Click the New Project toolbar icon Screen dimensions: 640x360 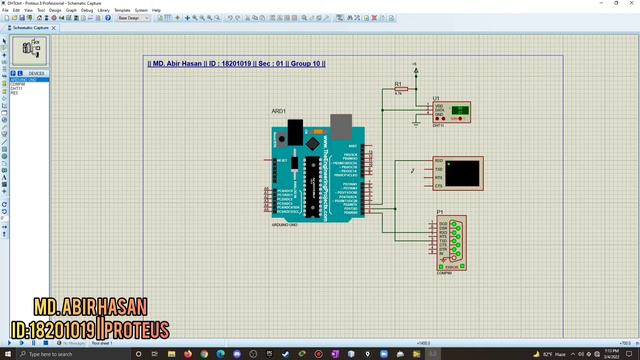click(7, 18)
